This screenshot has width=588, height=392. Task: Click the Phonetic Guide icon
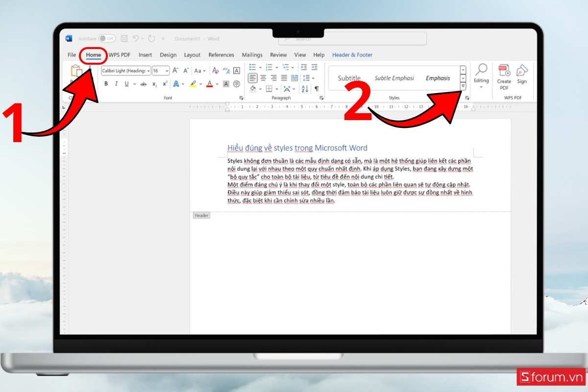coord(226,71)
